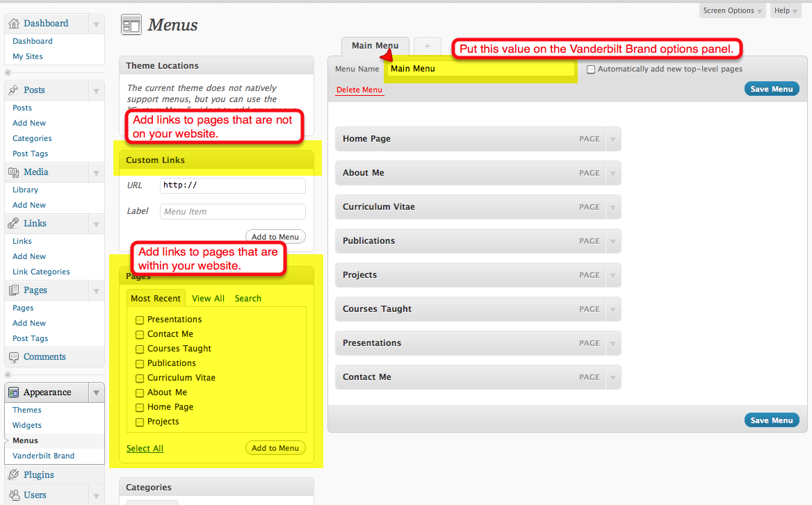812x505 pixels.
Task: Click the Dashboard house icon in sidebar
Action: click(x=14, y=24)
